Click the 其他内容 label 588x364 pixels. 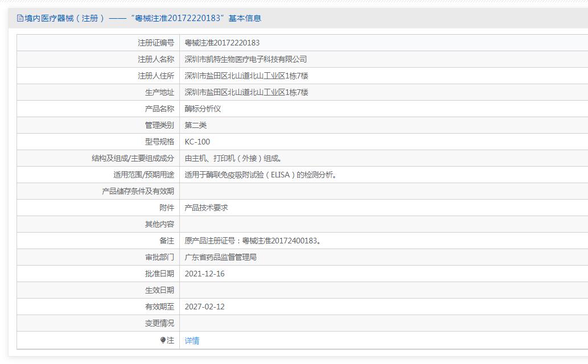coord(160,224)
